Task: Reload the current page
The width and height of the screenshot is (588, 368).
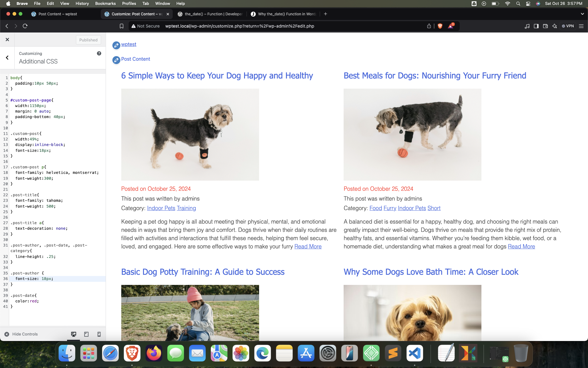Action: coord(25,26)
